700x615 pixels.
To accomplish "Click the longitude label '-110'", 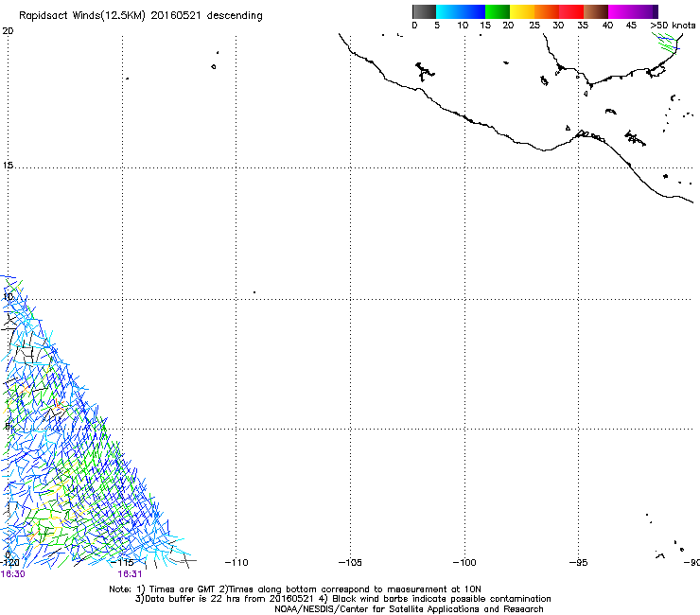I will (236, 562).
